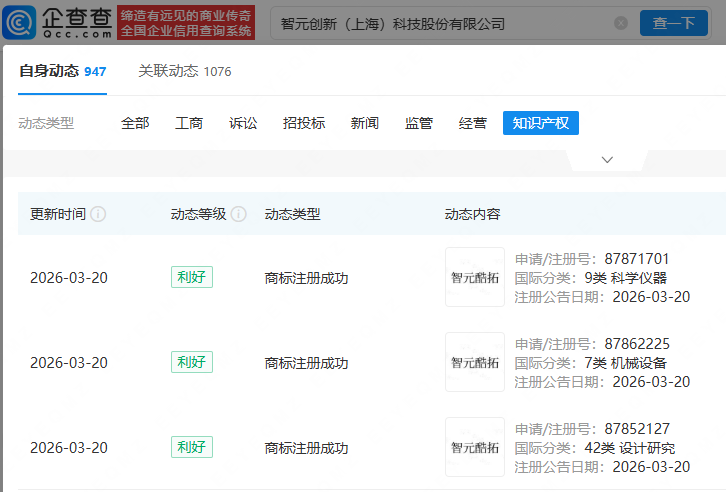The image size is (726, 492).
Task: Clear the search box text
Action: [621, 23]
